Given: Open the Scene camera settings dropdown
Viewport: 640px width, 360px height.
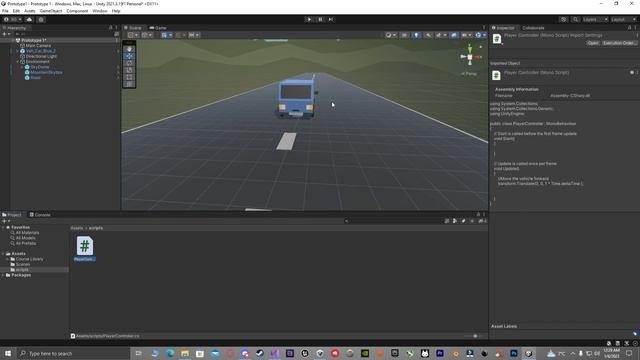Looking at the screenshot, I should [467, 35].
